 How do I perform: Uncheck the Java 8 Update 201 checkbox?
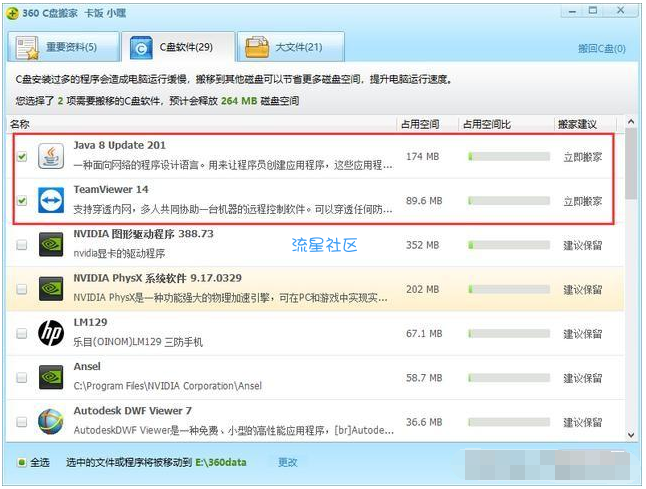click(x=22, y=157)
